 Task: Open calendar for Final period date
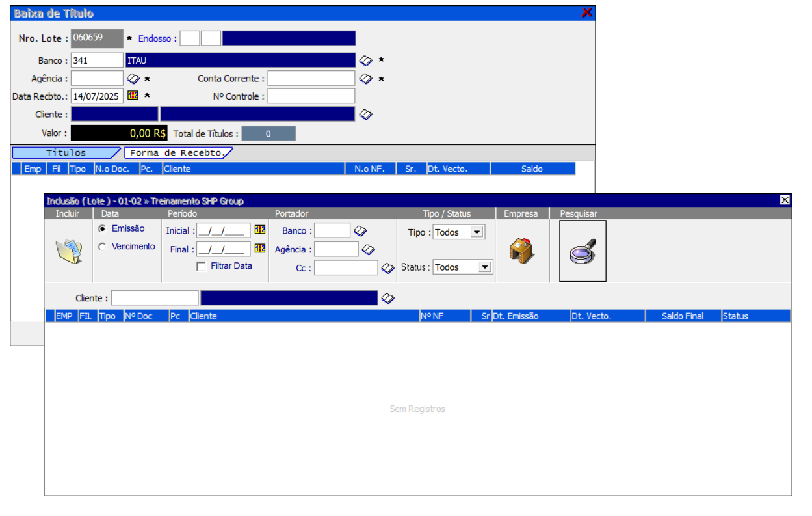(259, 249)
